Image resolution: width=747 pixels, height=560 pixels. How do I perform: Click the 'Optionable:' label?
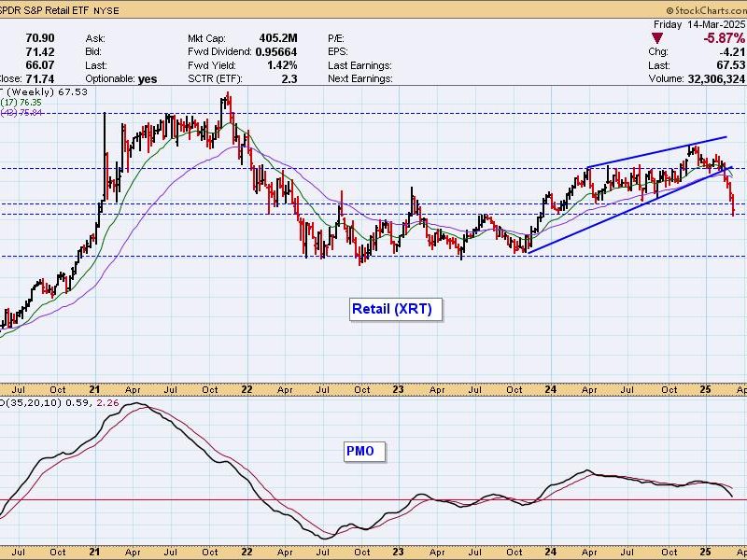110,78
